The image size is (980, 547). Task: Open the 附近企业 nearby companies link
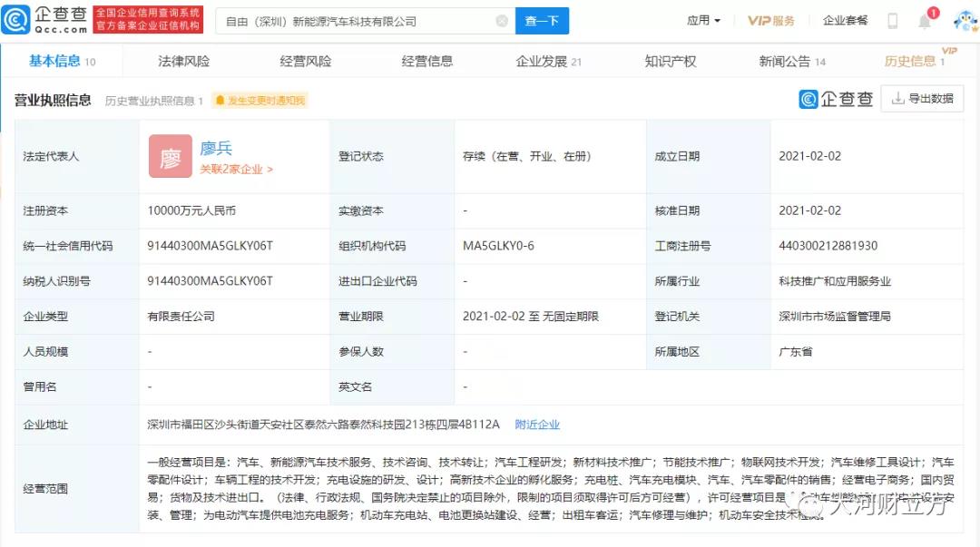coord(537,424)
